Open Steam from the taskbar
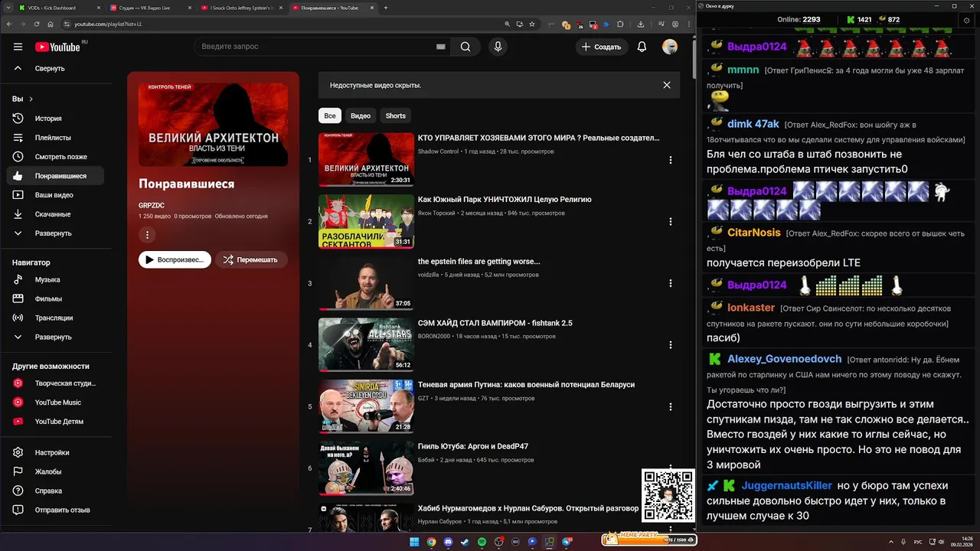Screen dimensions: 980x551 [465, 542]
